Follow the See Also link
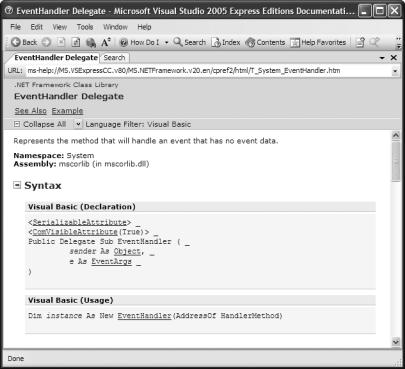This screenshot has width=405, height=369. click(x=30, y=111)
